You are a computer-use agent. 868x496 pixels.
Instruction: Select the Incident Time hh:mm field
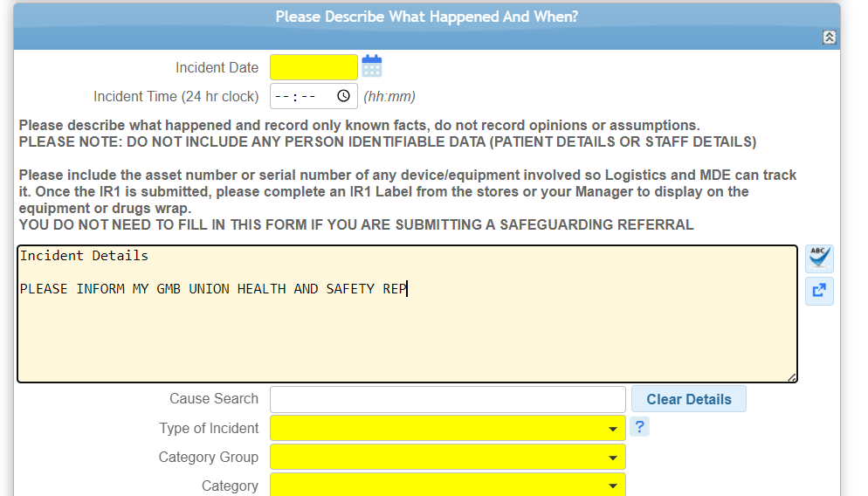point(313,96)
